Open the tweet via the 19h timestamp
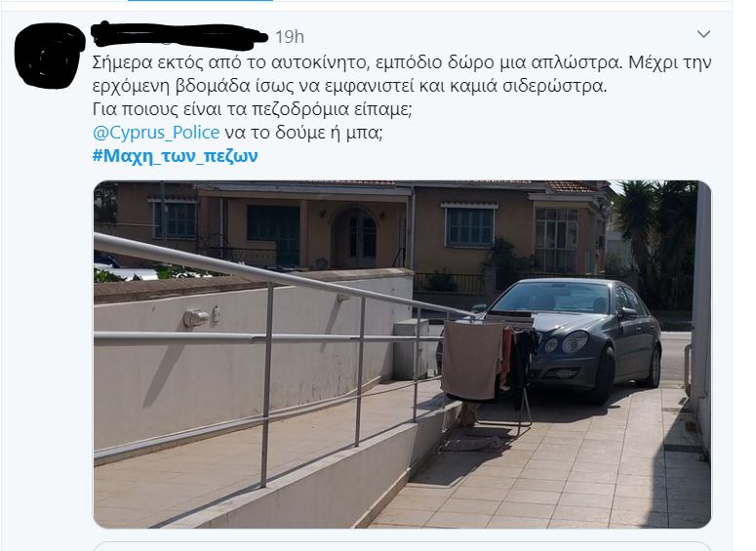 (290, 37)
